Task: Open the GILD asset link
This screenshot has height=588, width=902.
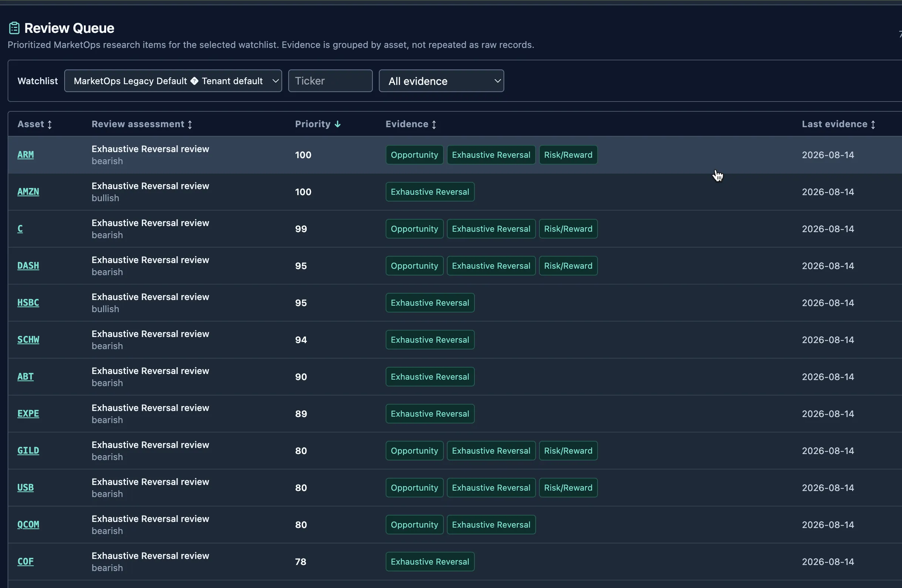Action: [28, 451]
